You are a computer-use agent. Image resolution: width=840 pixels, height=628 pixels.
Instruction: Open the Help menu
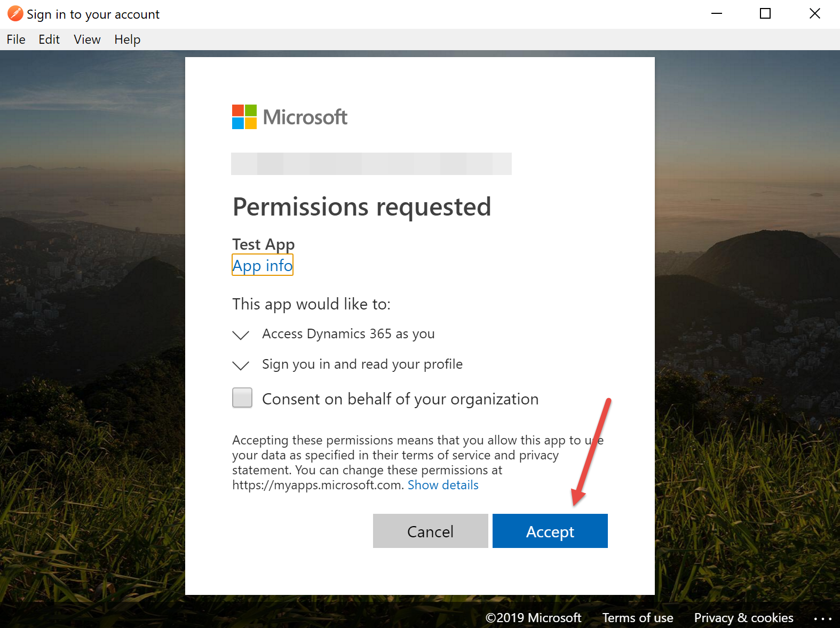[128, 39]
